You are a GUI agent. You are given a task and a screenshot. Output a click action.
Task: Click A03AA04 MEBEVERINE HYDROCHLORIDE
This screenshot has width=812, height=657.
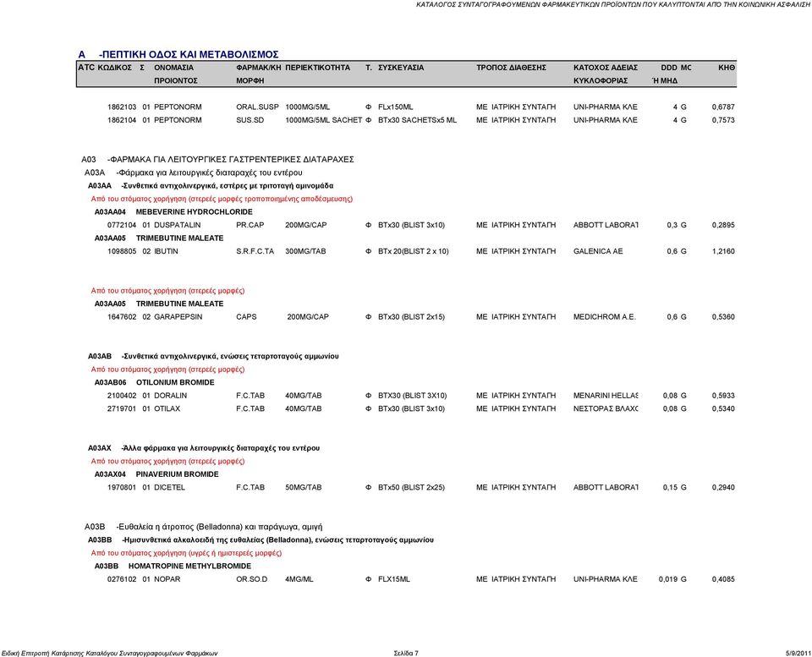[173, 212]
